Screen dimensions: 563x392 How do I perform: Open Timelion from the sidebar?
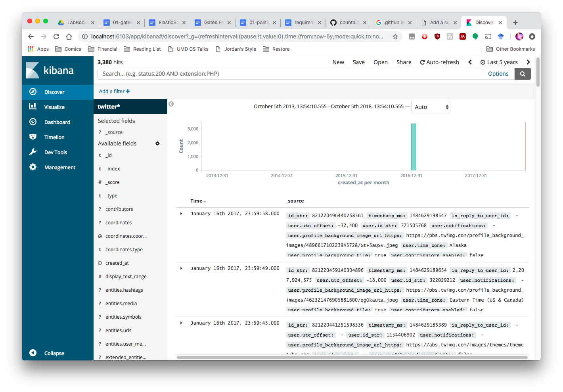click(x=58, y=137)
